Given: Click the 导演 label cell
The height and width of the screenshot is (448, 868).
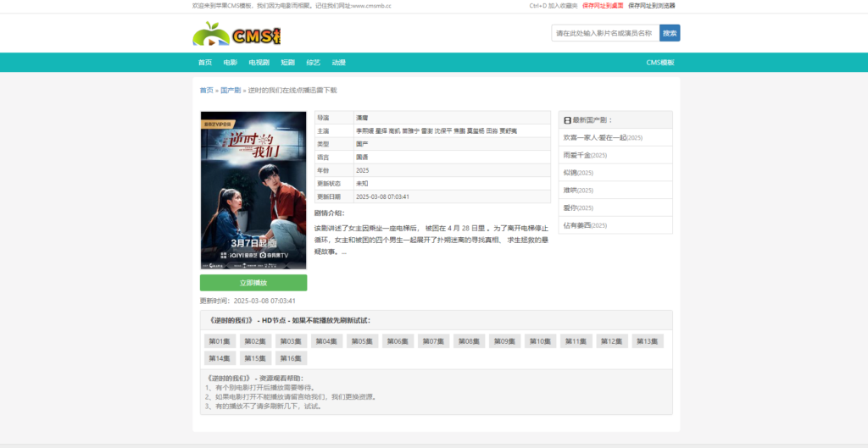Looking at the screenshot, I should 334,118.
